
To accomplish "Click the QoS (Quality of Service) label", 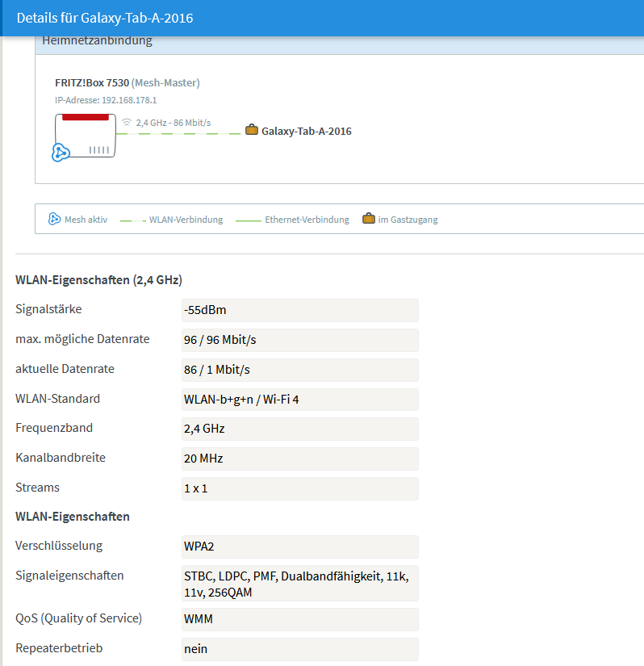I will [78, 618].
